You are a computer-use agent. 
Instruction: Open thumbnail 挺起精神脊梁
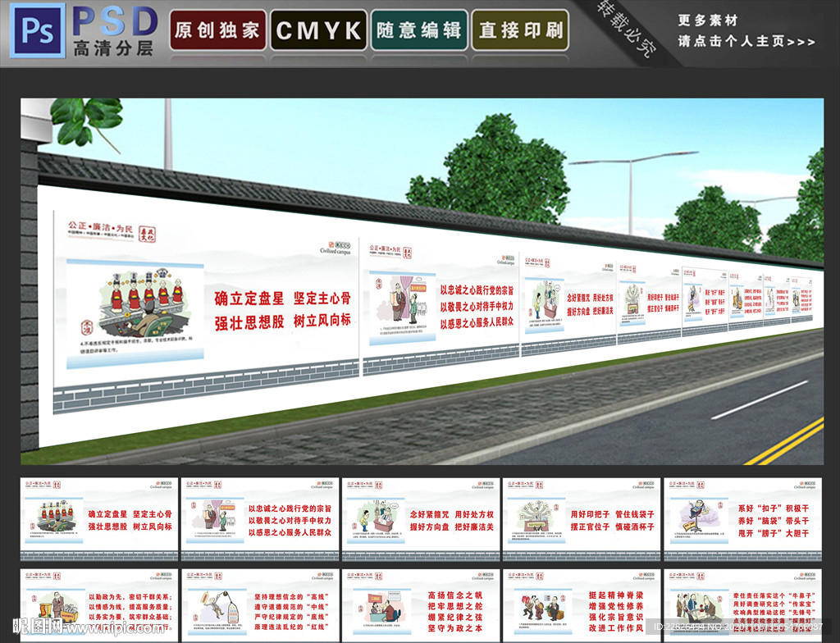582,605
